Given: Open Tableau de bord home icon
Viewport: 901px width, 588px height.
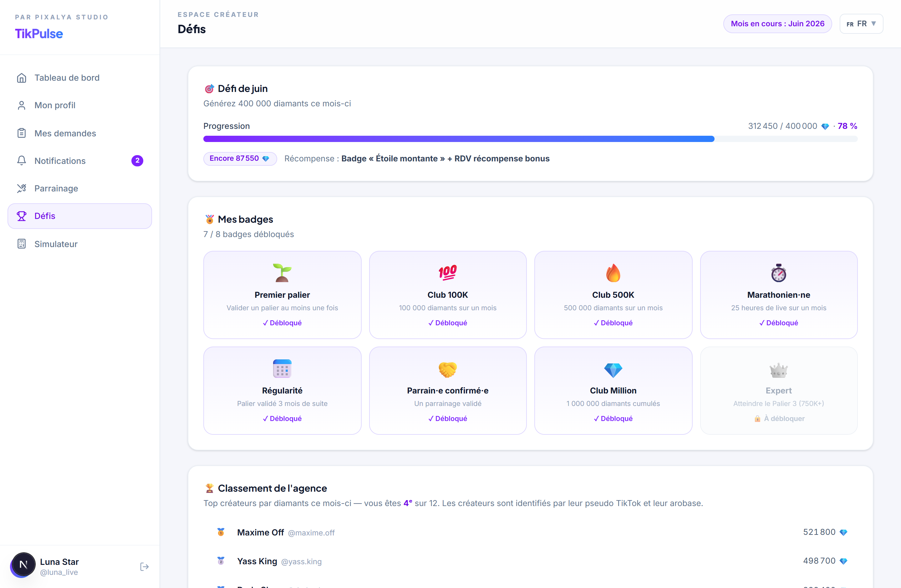Looking at the screenshot, I should point(22,78).
